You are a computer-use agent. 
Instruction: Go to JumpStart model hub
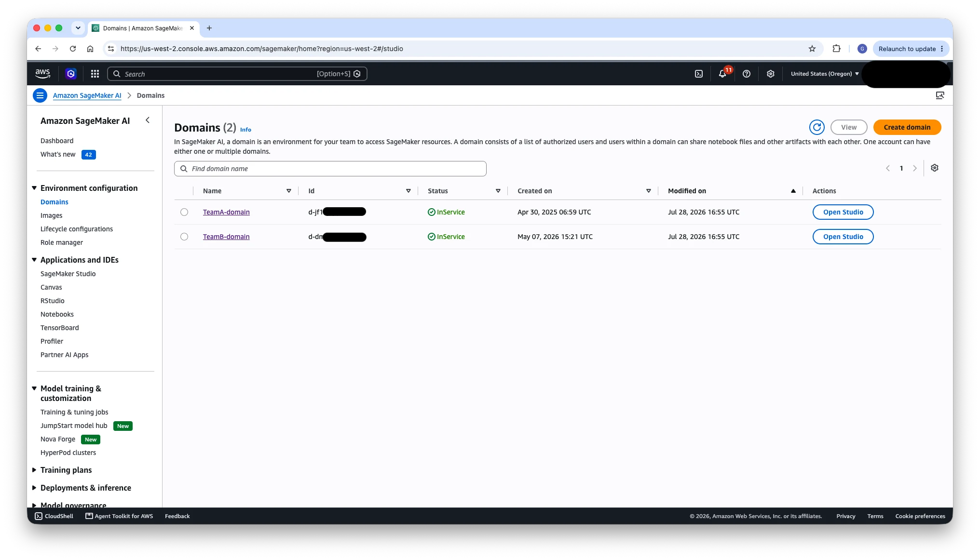[74, 426]
